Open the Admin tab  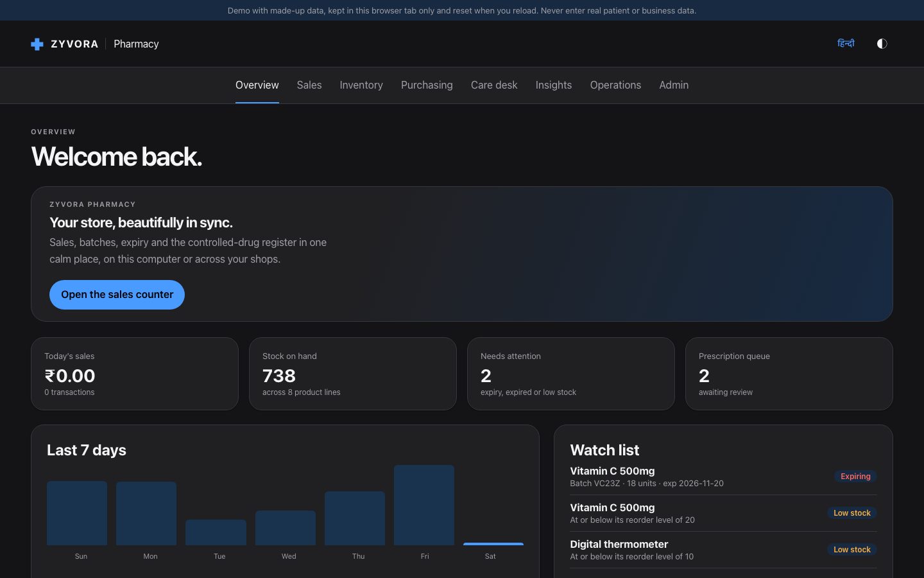click(x=674, y=85)
